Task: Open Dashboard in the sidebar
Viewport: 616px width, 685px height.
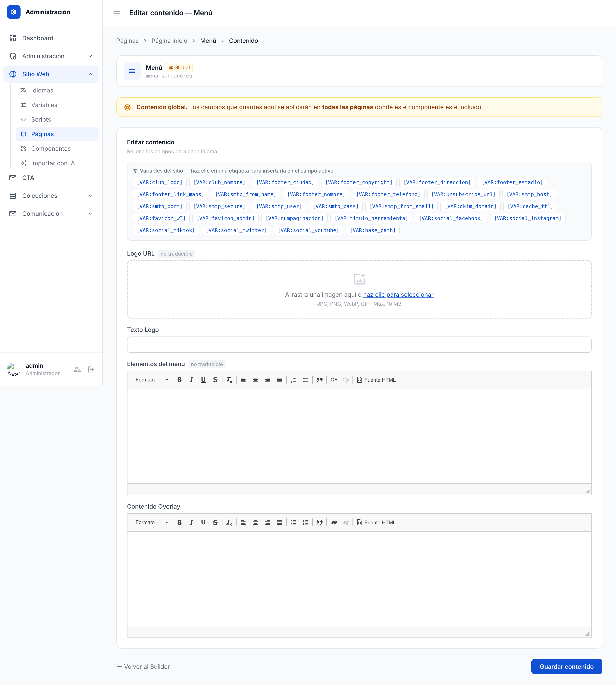Action: 51,38
